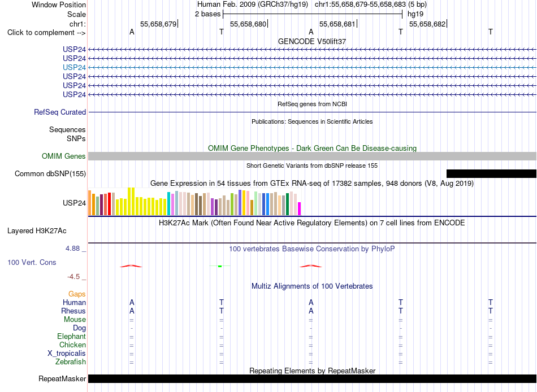Click the gray OMIM Genes item bar
Viewport: 537px width, 392px height.
tap(312, 156)
